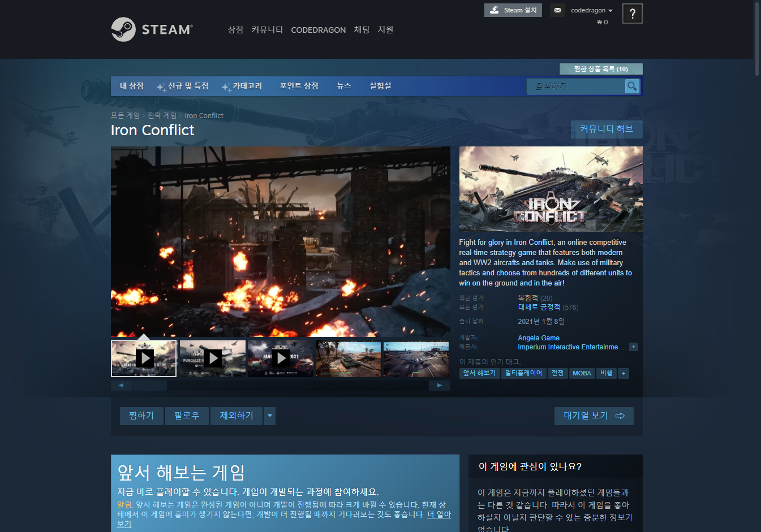
Task: Expand the popular tags plus button
Action: tap(624, 373)
